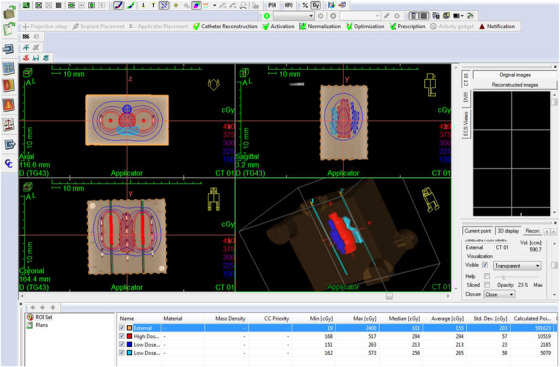Image resolution: width=560 pixels, height=367 pixels.
Task: Open the Notification step
Action: click(497, 26)
